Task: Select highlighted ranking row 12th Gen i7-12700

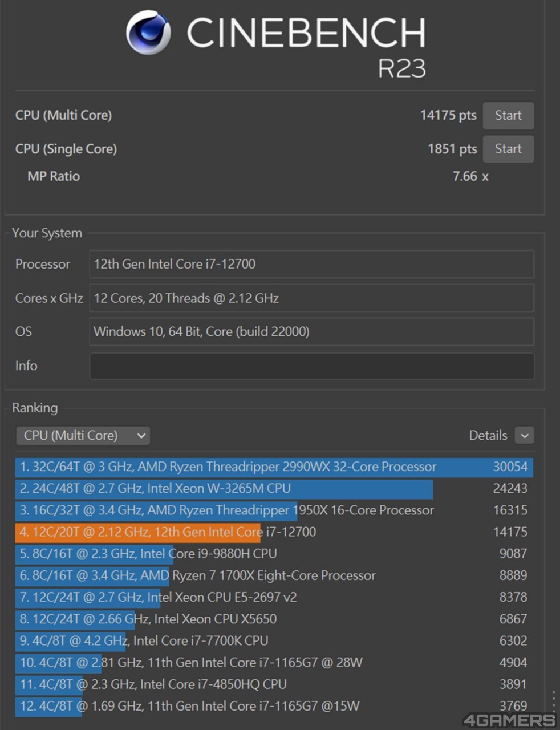Action: tap(274, 532)
